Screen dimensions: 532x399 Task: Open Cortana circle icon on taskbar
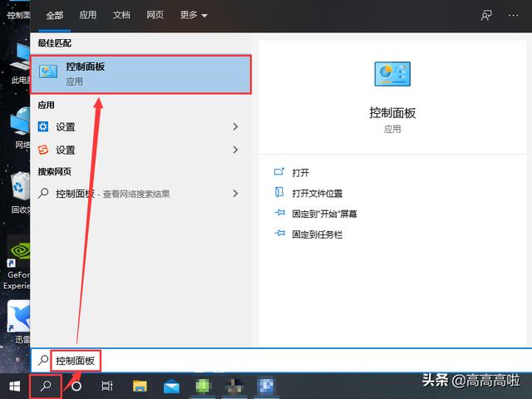click(x=76, y=386)
